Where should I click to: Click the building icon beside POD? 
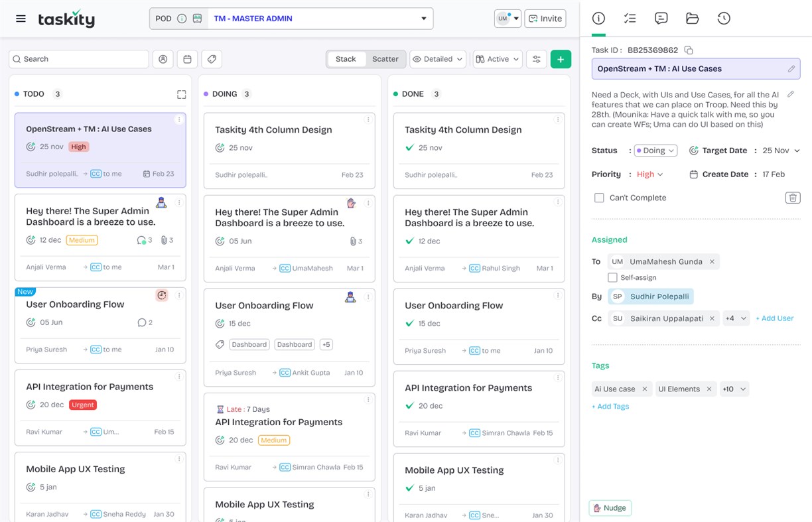(x=197, y=19)
